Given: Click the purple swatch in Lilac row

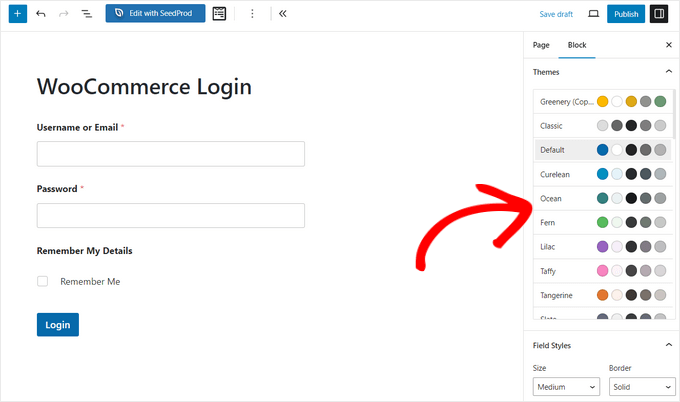Looking at the screenshot, I should pos(602,247).
